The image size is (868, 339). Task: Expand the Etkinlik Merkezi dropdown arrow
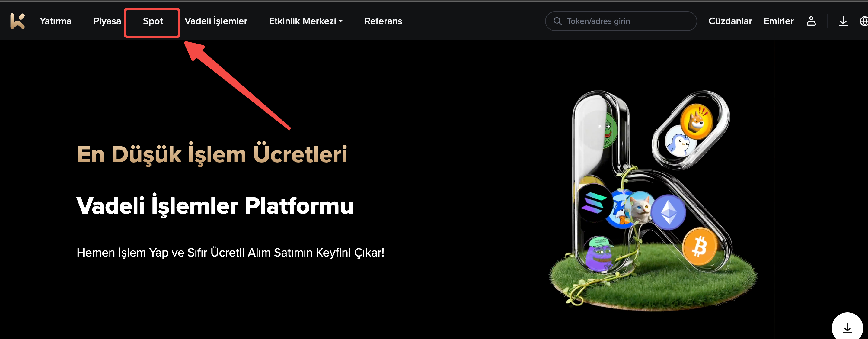coord(341,21)
